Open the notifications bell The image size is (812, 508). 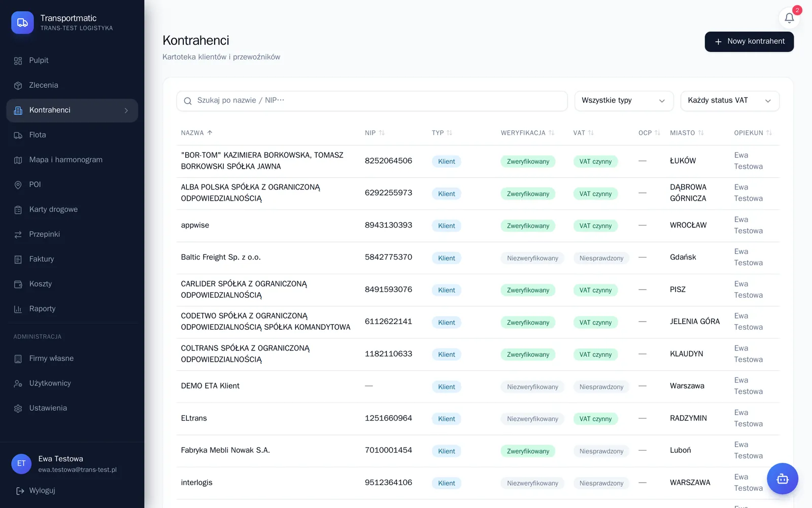[789, 18]
